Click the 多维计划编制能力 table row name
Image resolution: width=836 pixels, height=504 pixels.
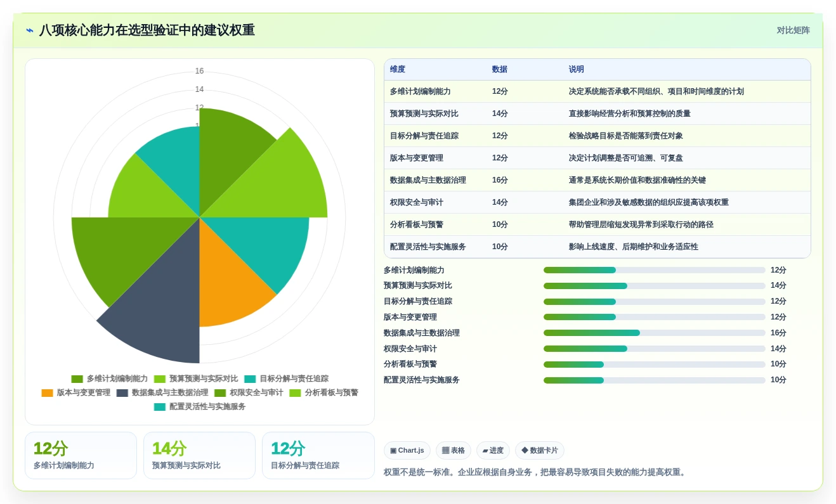coord(421,91)
